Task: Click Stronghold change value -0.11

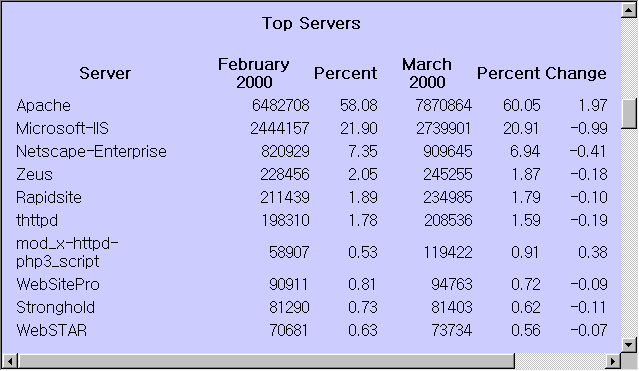Action: coord(588,307)
